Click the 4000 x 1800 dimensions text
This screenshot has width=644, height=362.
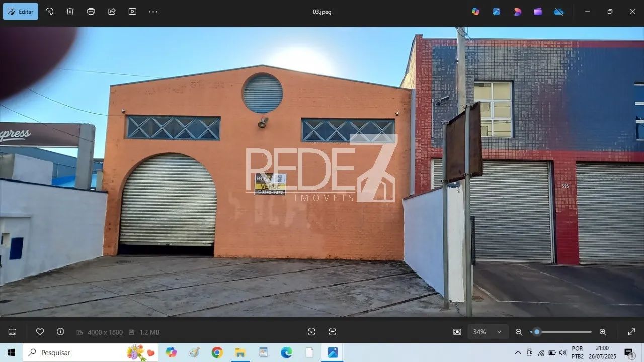point(105,332)
